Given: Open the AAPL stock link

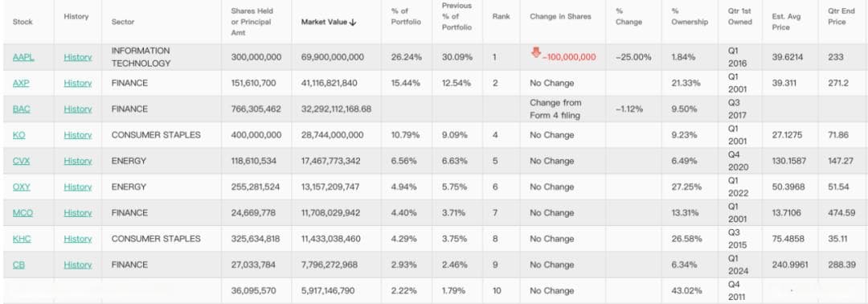Looking at the screenshot, I should pos(23,57).
